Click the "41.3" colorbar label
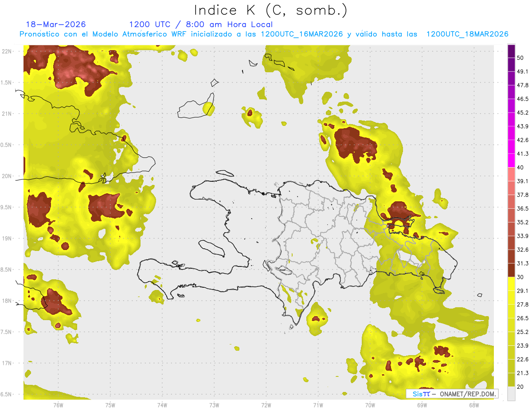 523,154
